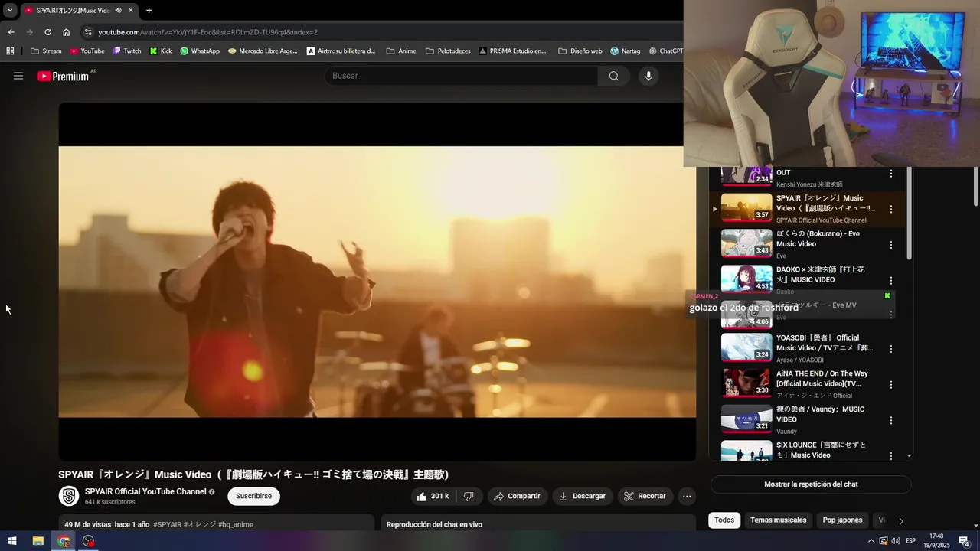Open volume control in system tray
The height and width of the screenshot is (551, 980).
click(x=895, y=541)
